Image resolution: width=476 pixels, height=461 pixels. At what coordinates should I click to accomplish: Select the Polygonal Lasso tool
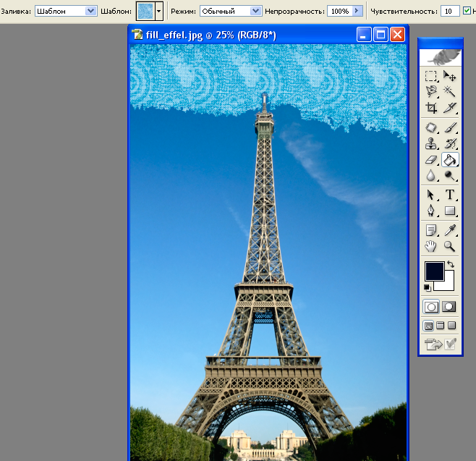tap(430, 91)
